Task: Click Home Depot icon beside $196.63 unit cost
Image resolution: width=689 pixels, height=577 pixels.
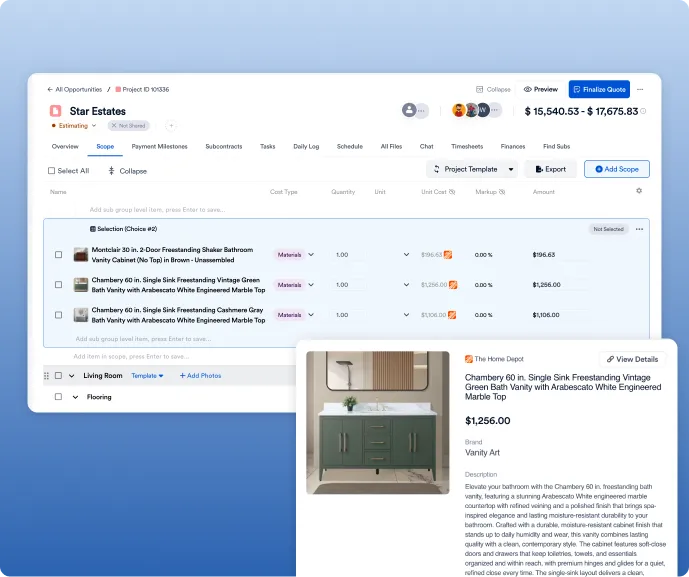Action: (x=448, y=255)
